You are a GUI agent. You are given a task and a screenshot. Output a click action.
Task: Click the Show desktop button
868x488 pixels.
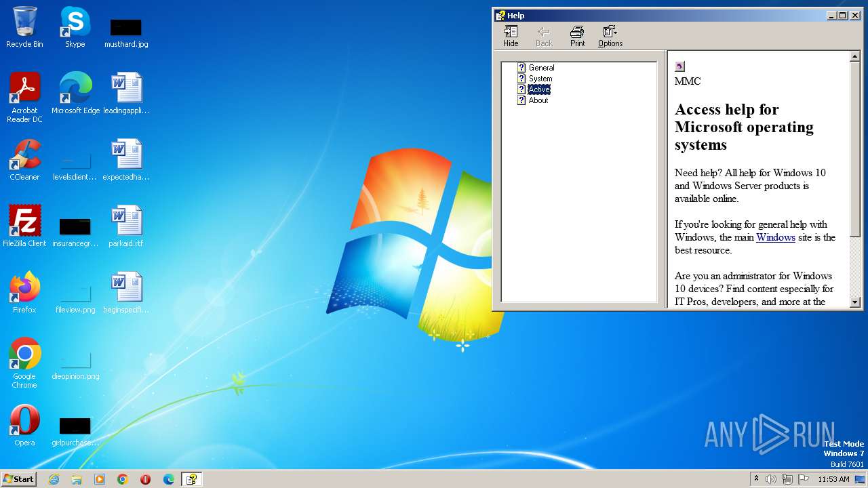(861, 479)
